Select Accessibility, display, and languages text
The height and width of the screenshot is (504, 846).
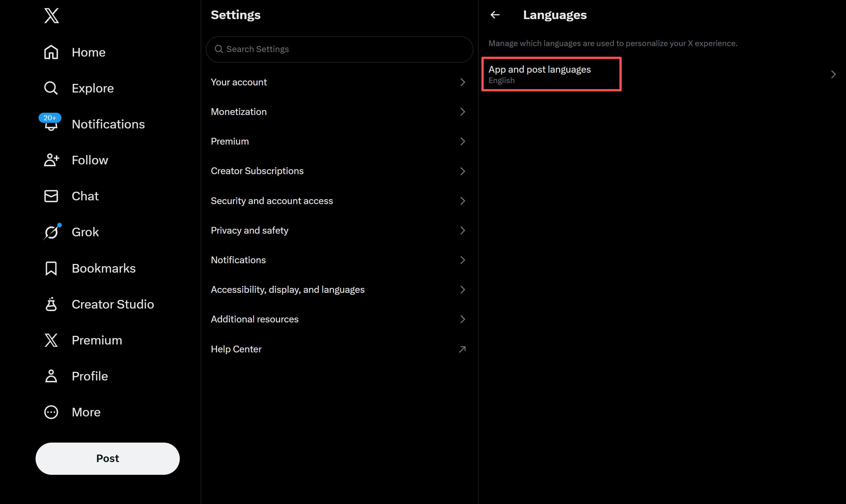click(288, 289)
